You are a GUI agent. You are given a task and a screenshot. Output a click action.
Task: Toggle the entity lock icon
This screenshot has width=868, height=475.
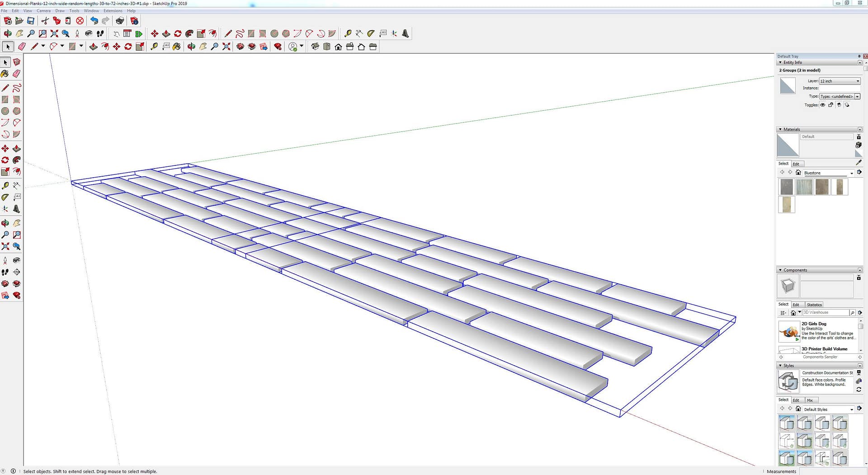(831, 105)
